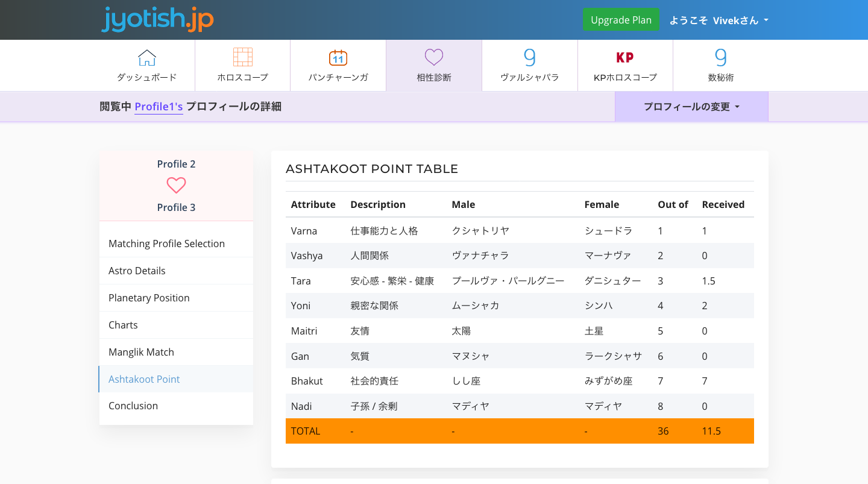Select the compatibility heart icon in navbar
868x484 pixels.
coord(434,58)
